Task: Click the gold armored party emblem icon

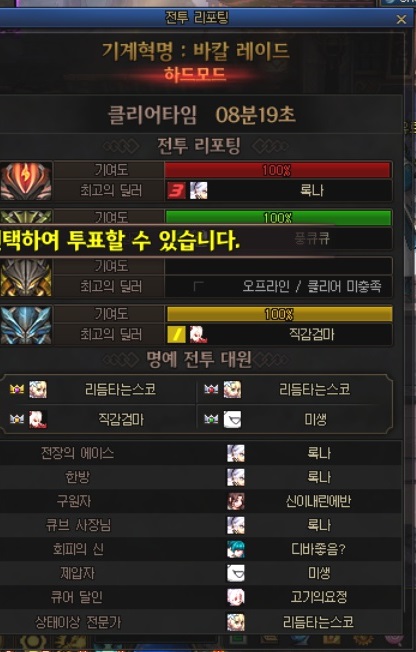Action: click(x=26, y=277)
